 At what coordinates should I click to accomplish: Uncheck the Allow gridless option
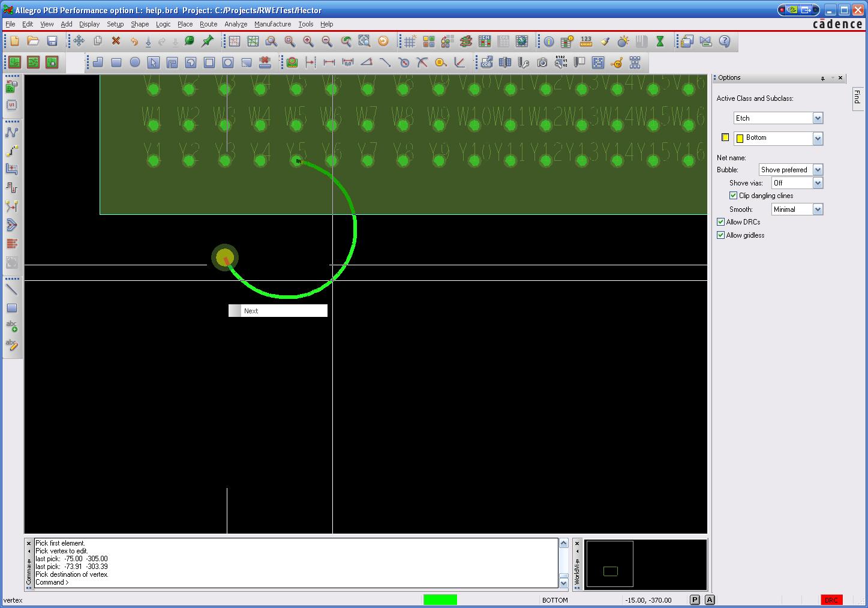721,235
